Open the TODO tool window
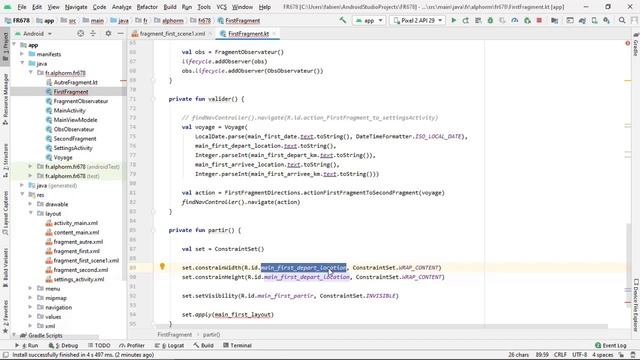The height and width of the screenshot is (360, 640). click(x=99, y=345)
